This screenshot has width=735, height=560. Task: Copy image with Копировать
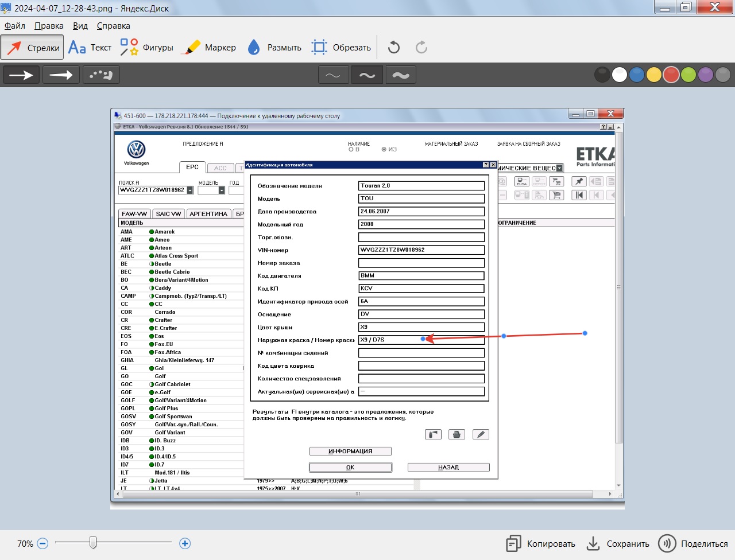tap(540, 543)
